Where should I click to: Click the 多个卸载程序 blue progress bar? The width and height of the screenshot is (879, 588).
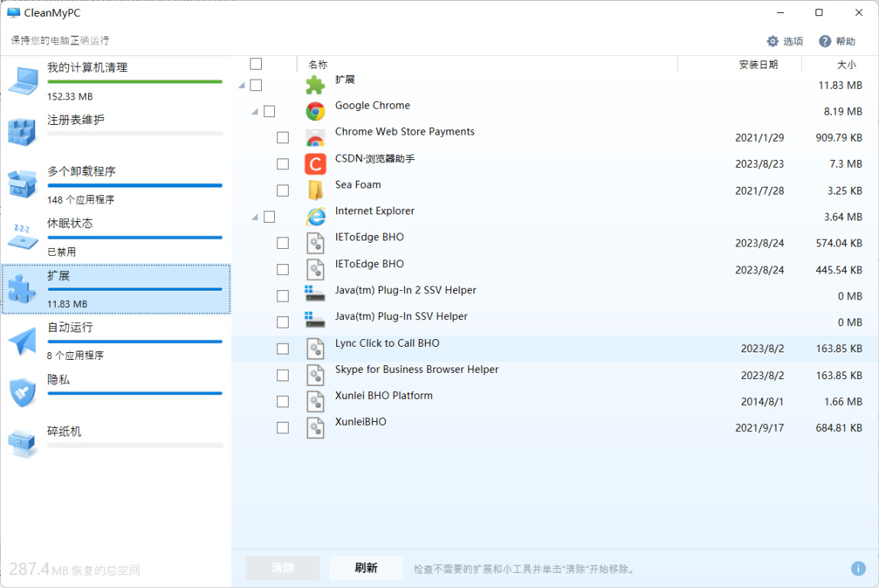(135, 185)
